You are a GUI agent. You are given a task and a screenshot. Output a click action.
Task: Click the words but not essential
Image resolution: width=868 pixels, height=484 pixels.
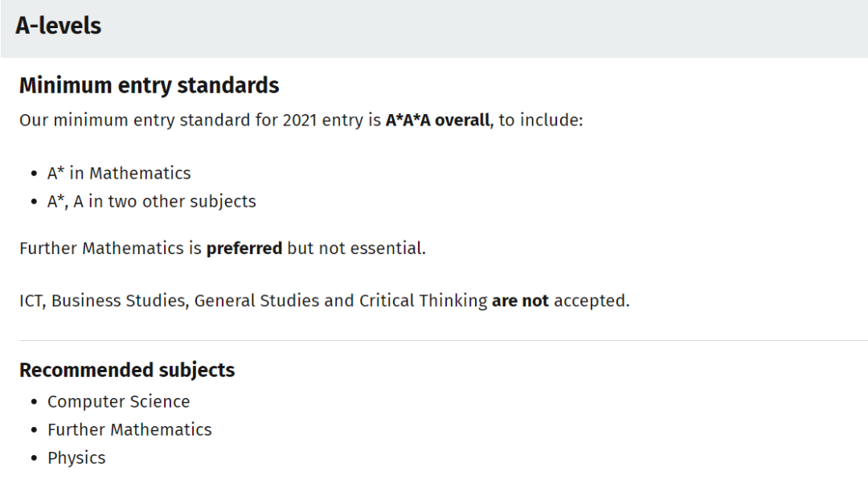tap(356, 248)
